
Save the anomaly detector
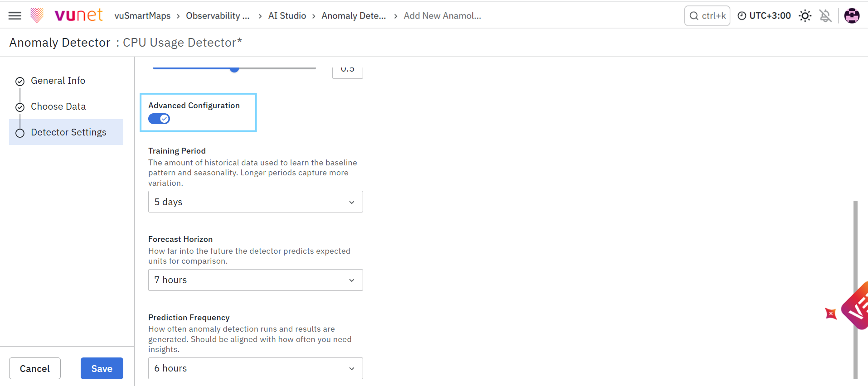pyautogui.click(x=102, y=368)
